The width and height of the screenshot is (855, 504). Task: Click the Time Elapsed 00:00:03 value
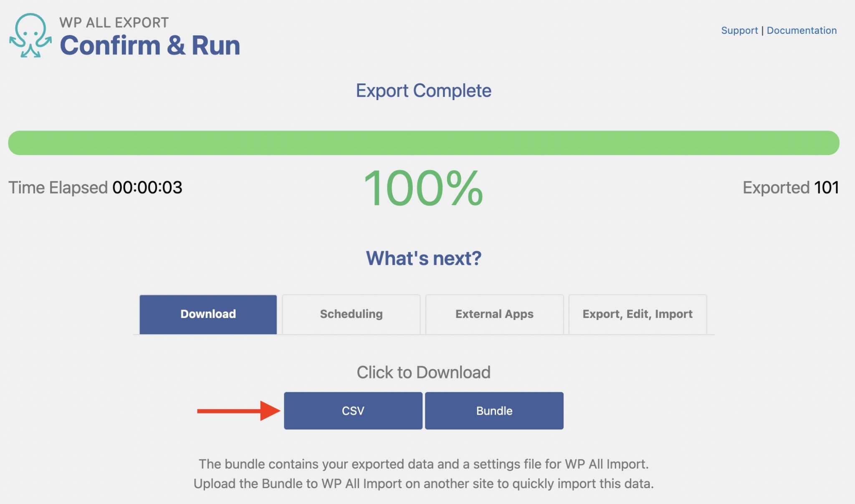point(96,188)
